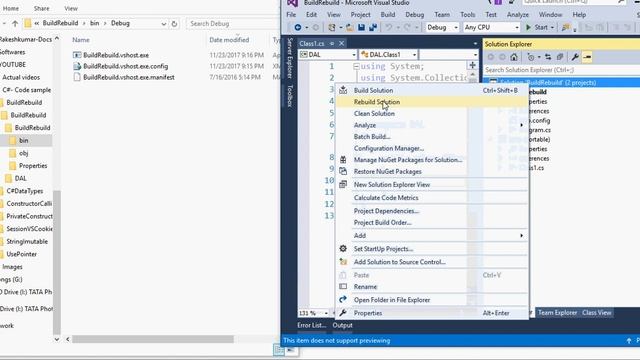Pin the Class1.cs tab
This screenshot has height=360, width=640.
[x=332, y=43]
